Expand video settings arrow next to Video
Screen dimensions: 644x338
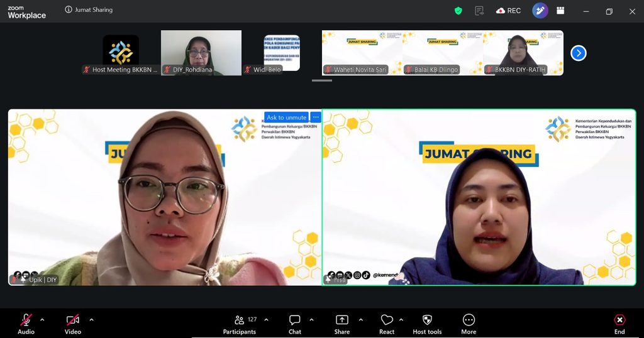[x=91, y=320]
